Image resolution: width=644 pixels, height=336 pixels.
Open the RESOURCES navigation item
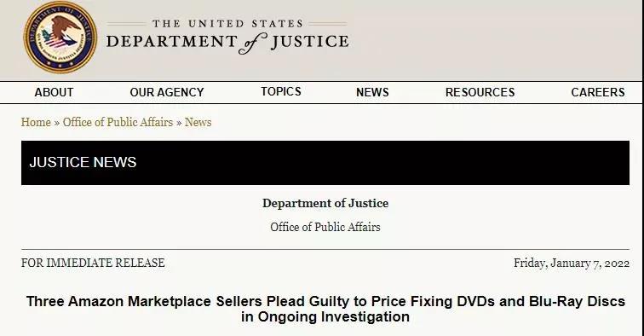pyautogui.click(x=480, y=92)
